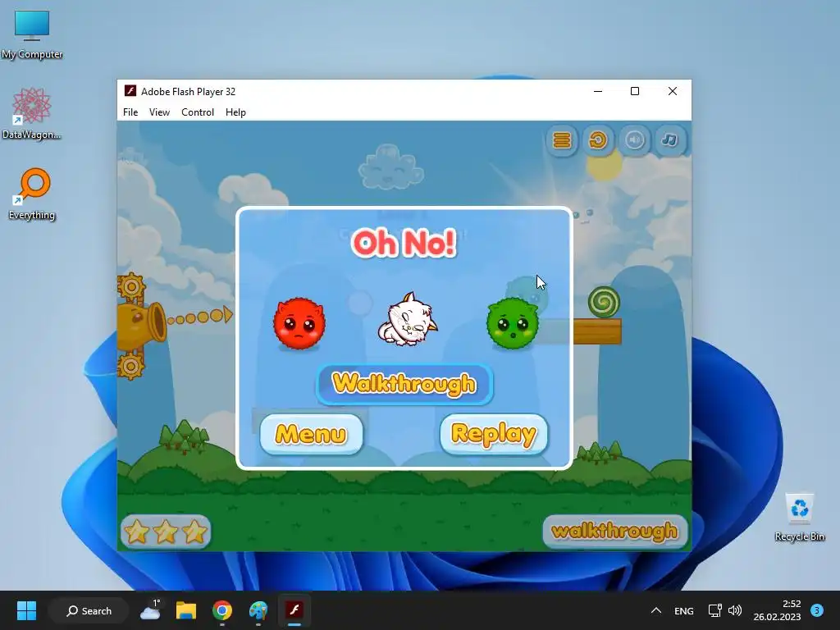Open the Help menu
Image resolution: width=840 pixels, height=630 pixels.
(235, 112)
